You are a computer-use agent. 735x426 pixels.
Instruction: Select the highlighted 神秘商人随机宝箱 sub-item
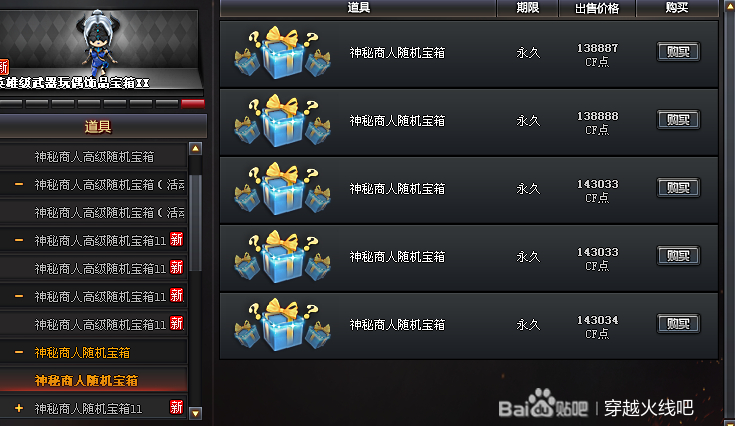[86, 381]
